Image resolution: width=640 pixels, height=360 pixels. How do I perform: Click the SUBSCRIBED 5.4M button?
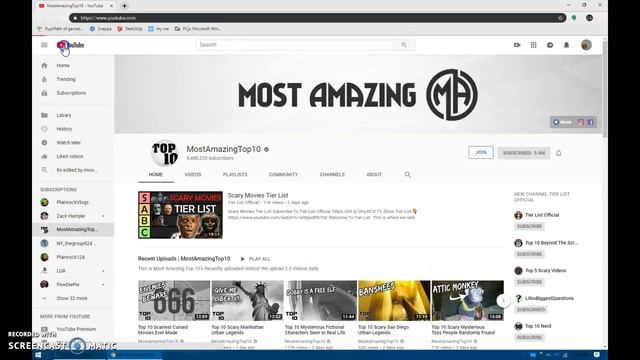(x=524, y=153)
